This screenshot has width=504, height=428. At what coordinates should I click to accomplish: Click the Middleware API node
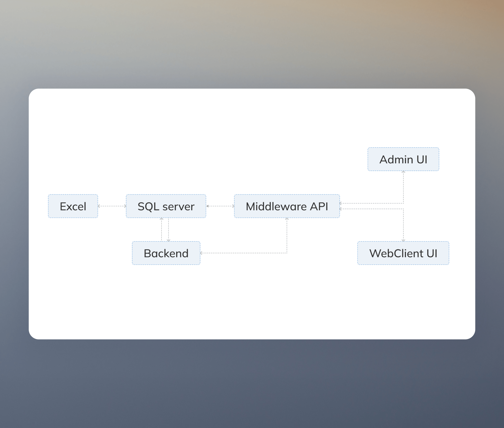coord(287,206)
